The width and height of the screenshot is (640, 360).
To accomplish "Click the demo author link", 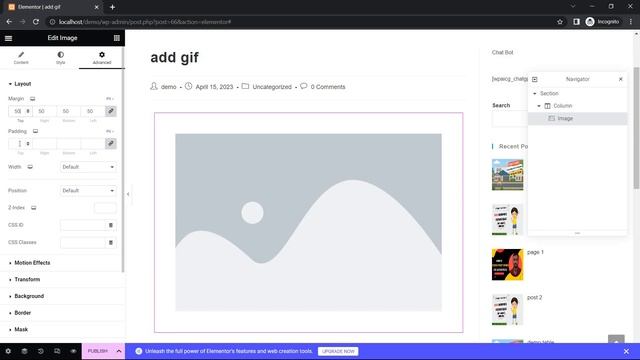I will coord(169,87).
